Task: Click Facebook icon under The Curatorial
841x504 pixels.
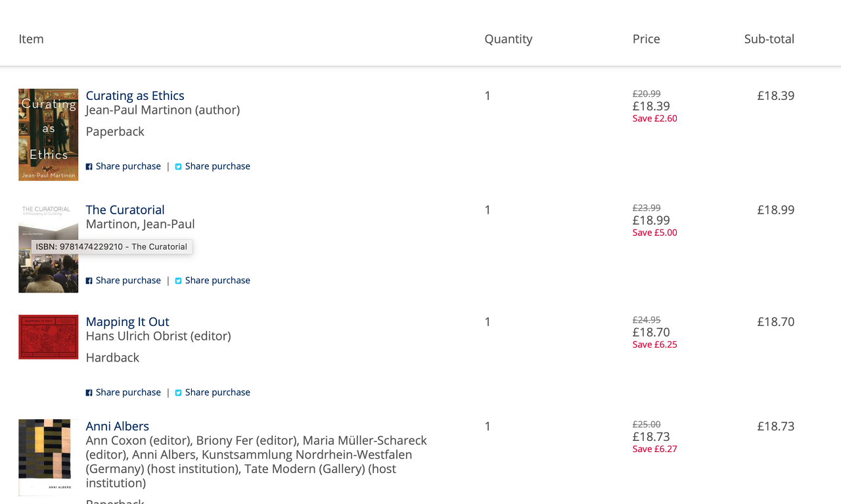Action: tap(89, 281)
